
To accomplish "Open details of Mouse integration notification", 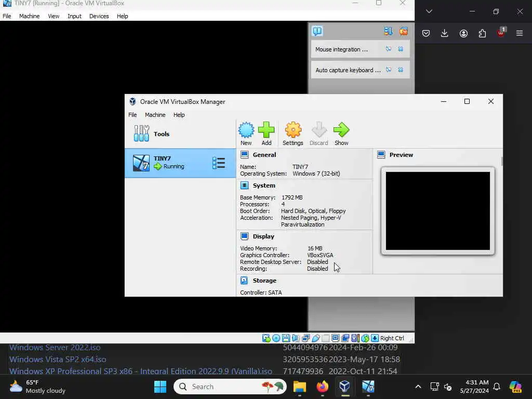I will (389, 49).
